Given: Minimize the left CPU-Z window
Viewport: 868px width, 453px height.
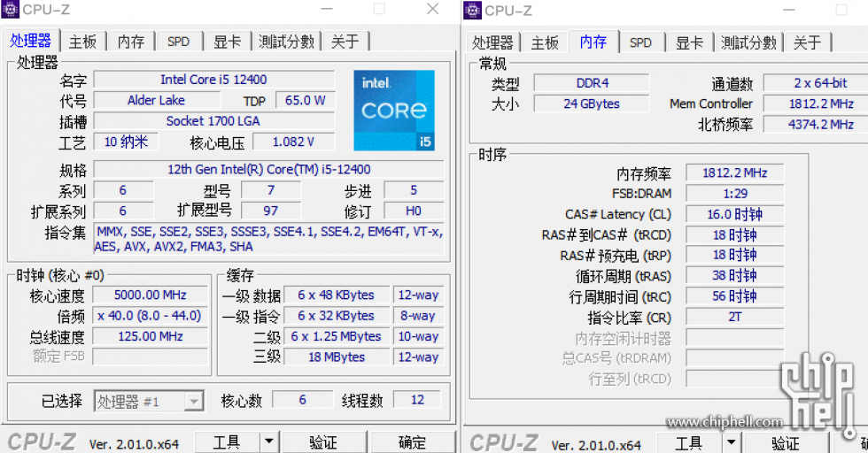Looking at the screenshot, I should tap(327, 9).
